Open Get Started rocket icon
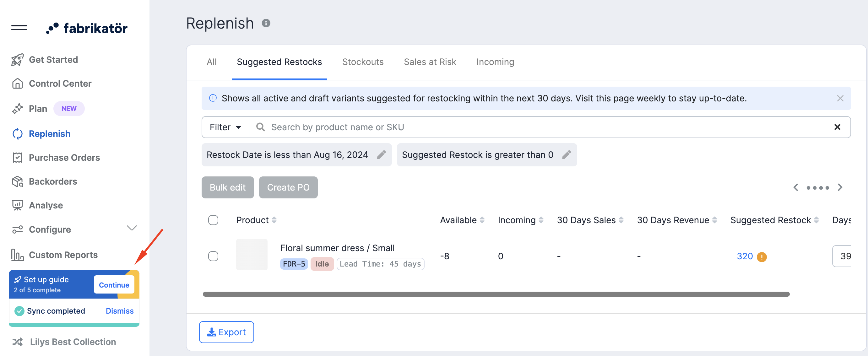Image resolution: width=868 pixels, height=356 pixels. point(18,60)
